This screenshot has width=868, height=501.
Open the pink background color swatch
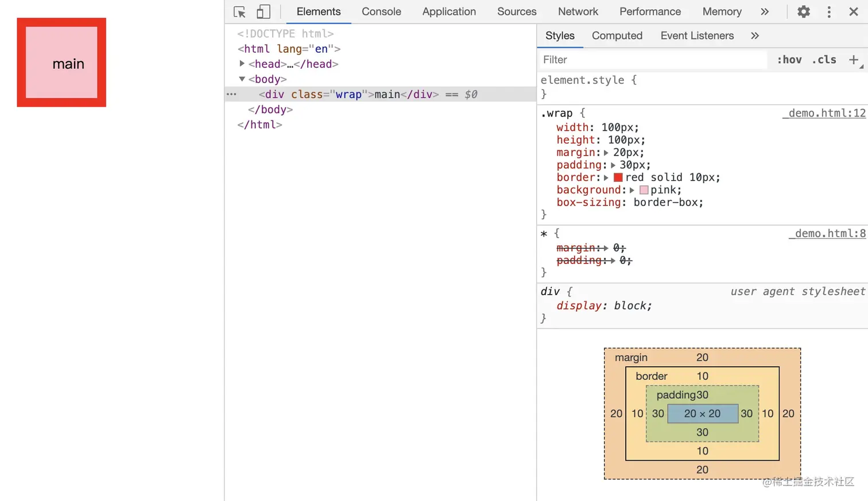pos(644,190)
